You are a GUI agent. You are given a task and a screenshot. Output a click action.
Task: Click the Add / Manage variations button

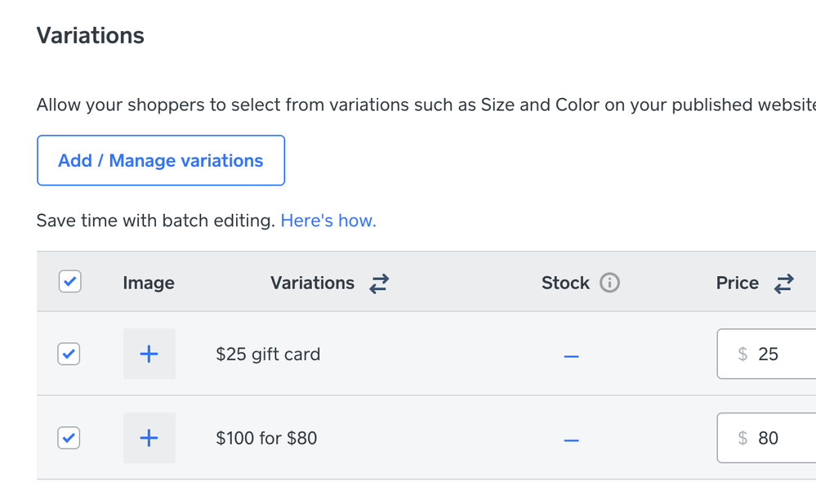tap(161, 161)
